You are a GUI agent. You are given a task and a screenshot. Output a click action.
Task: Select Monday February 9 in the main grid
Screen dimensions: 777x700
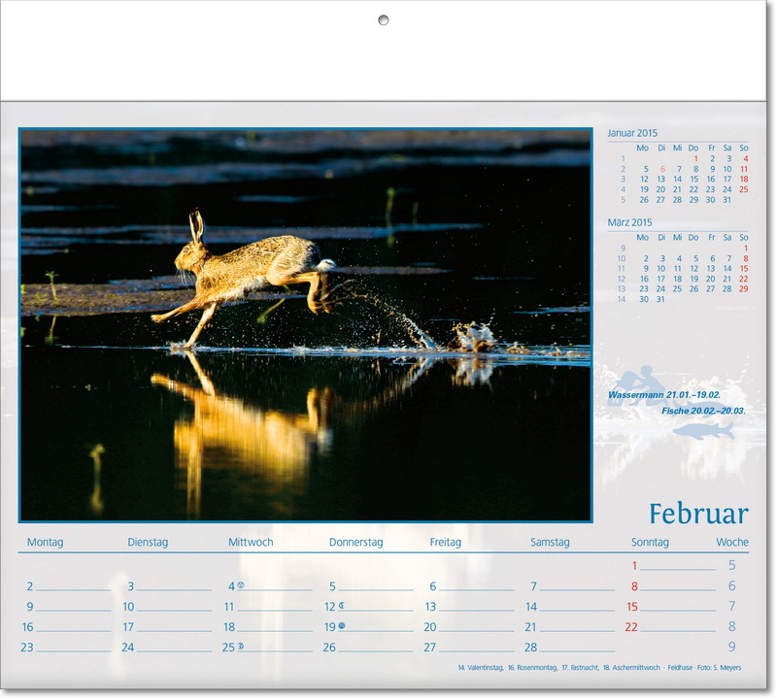30,607
